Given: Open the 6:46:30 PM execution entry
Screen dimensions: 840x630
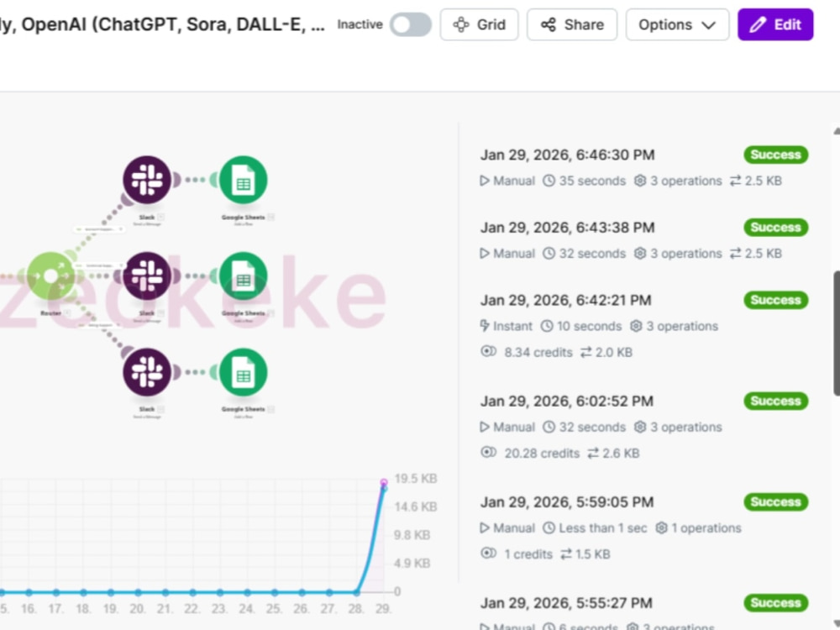Looking at the screenshot, I should (x=644, y=167).
